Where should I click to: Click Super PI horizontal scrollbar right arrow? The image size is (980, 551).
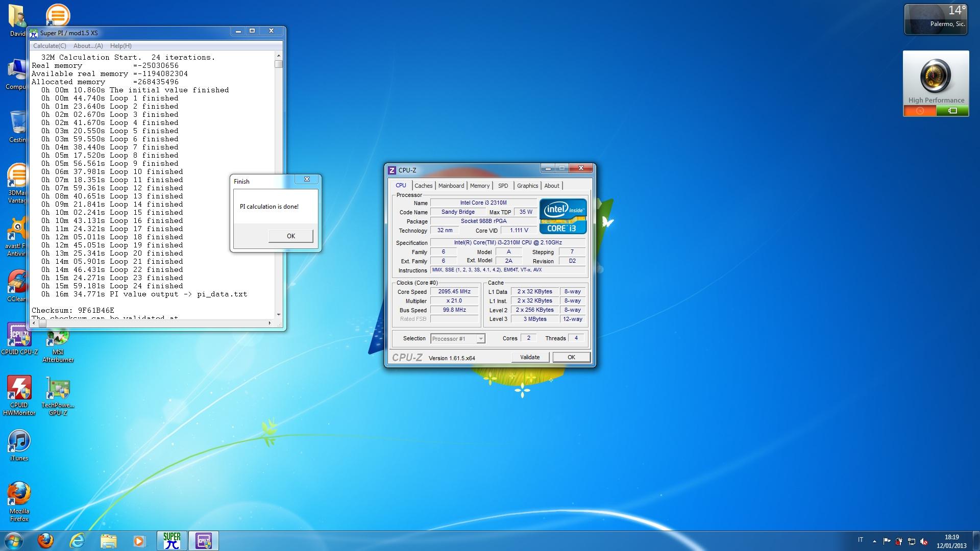click(269, 323)
